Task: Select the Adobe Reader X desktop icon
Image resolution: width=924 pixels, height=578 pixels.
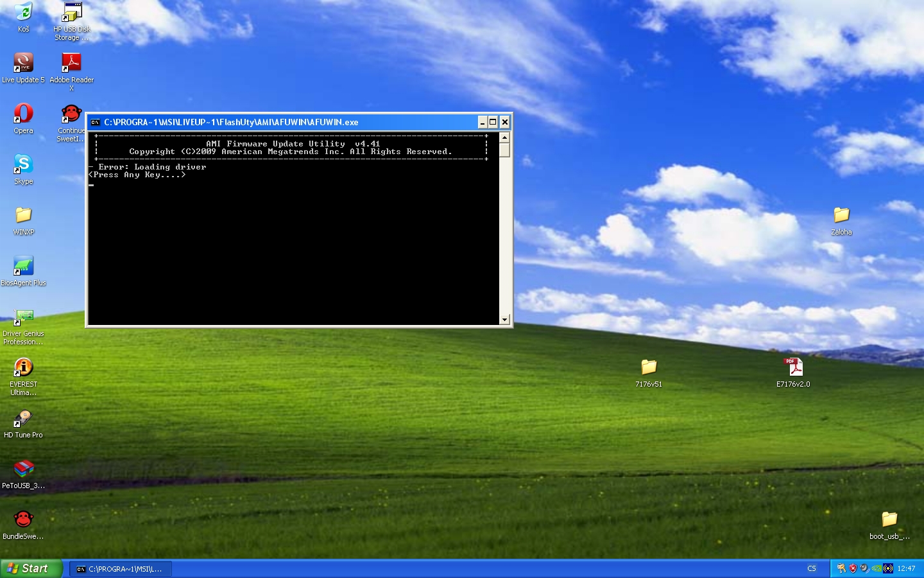Action: [x=71, y=72]
